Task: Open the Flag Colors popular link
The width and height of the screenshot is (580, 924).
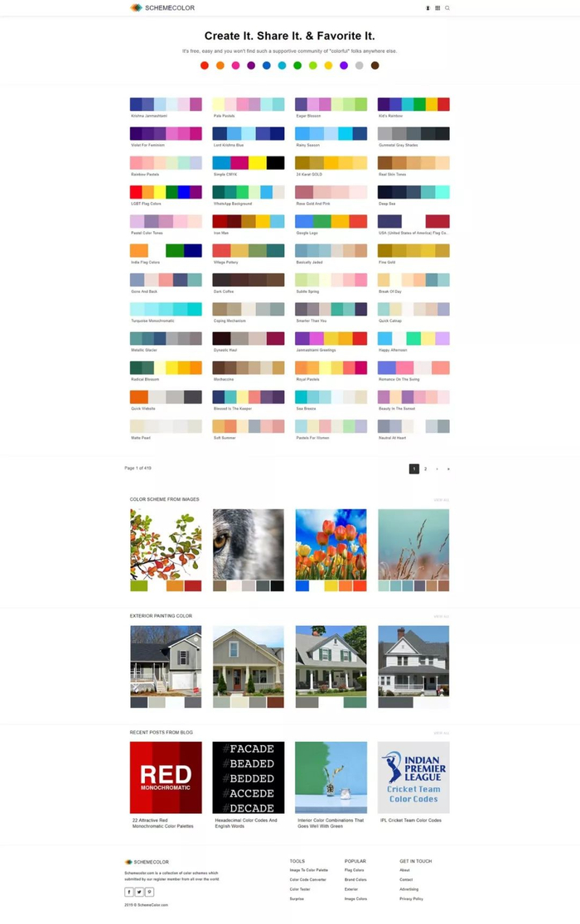Action: 355,870
